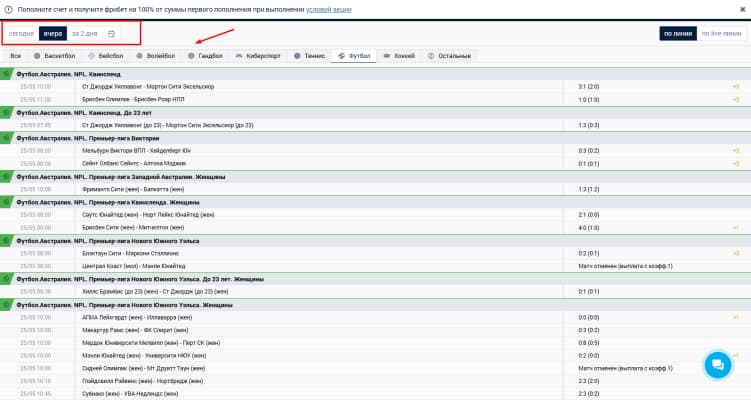Select the Баскетбол sport tab

point(55,56)
